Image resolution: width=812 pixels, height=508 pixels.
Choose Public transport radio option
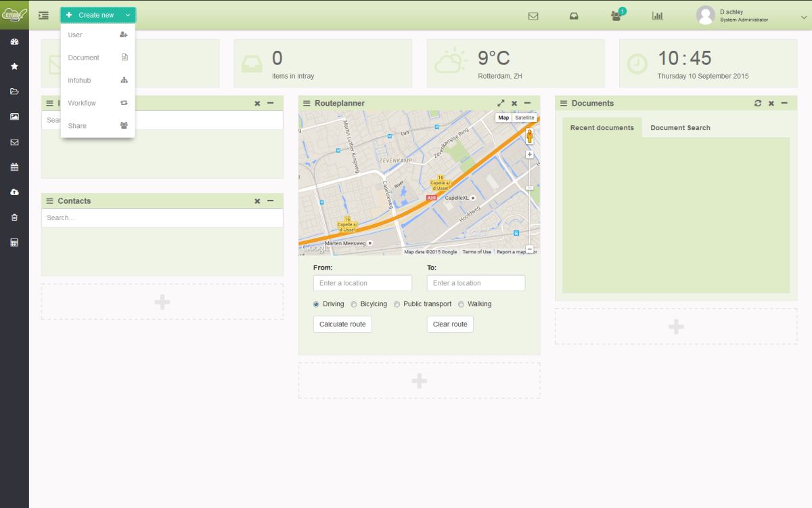(397, 304)
